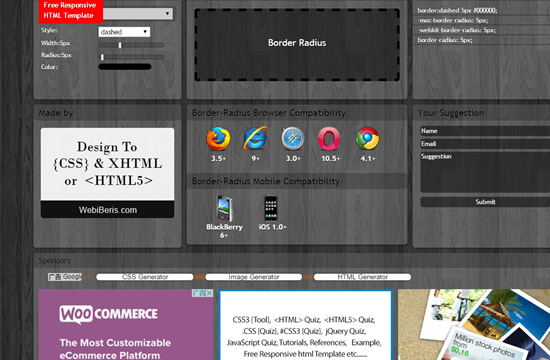The height and width of the screenshot is (360, 550).
Task: Submit the suggestion form
Action: point(485,202)
